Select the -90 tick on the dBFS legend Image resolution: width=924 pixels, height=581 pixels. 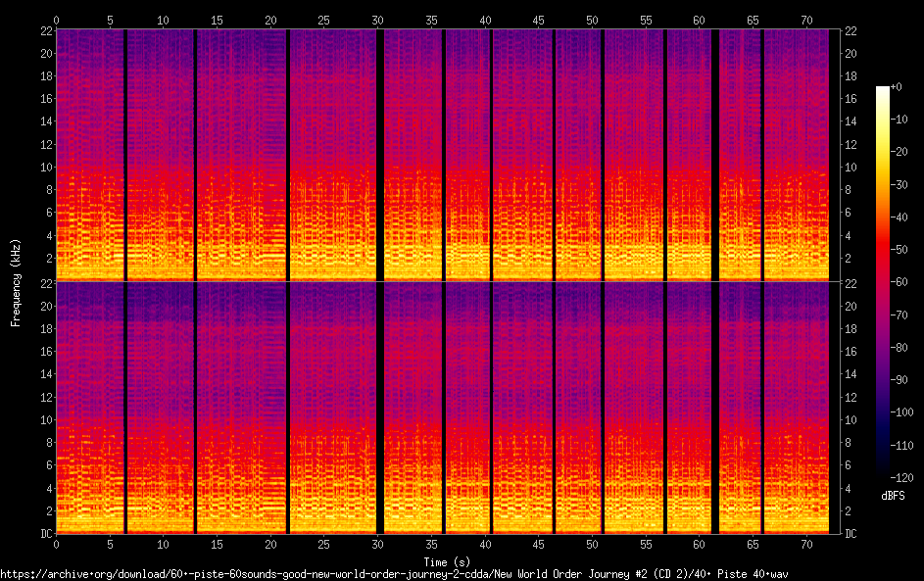pyautogui.click(x=900, y=379)
